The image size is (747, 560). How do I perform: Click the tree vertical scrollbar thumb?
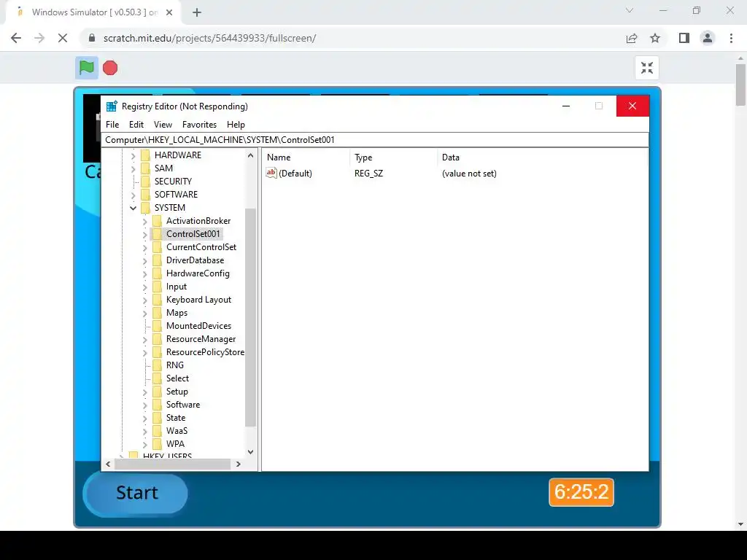tap(251, 318)
